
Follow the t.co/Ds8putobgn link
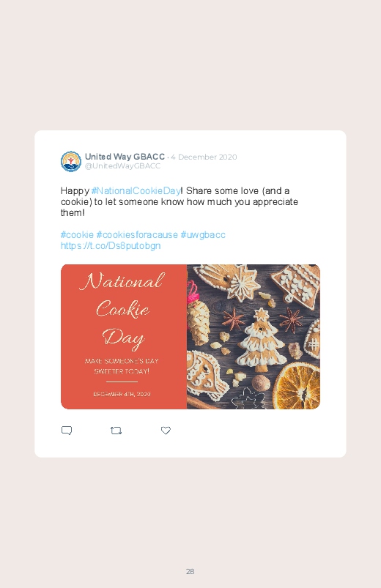point(111,245)
